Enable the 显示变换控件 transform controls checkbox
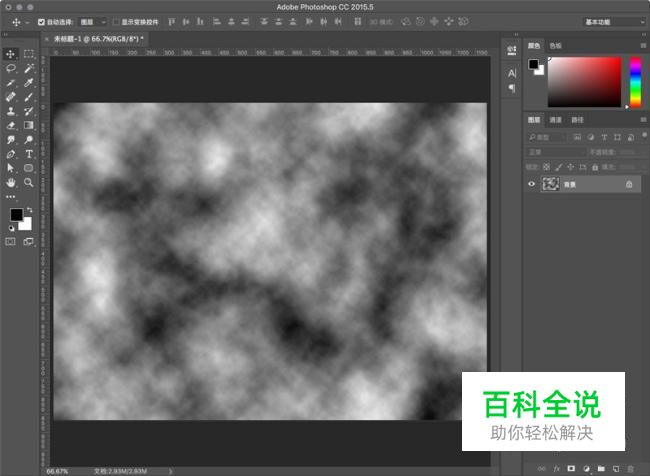Viewport: 650px width, 476px height. tap(116, 22)
